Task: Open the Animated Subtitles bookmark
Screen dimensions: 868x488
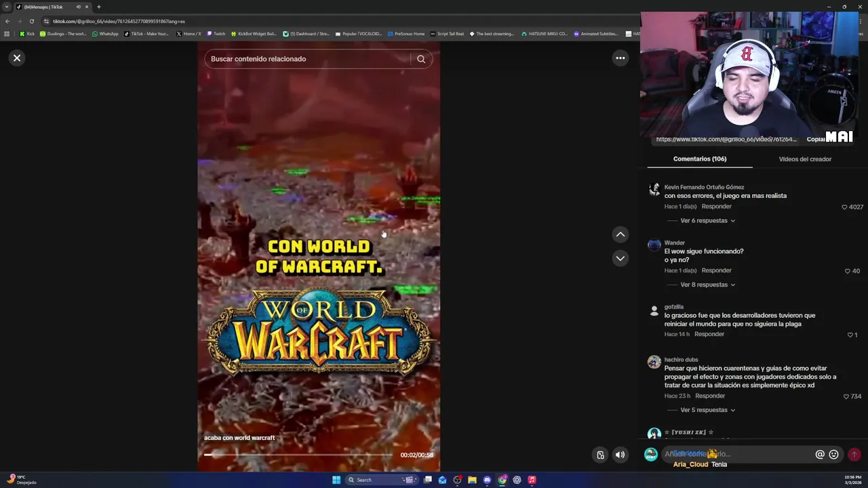Action: [595, 34]
